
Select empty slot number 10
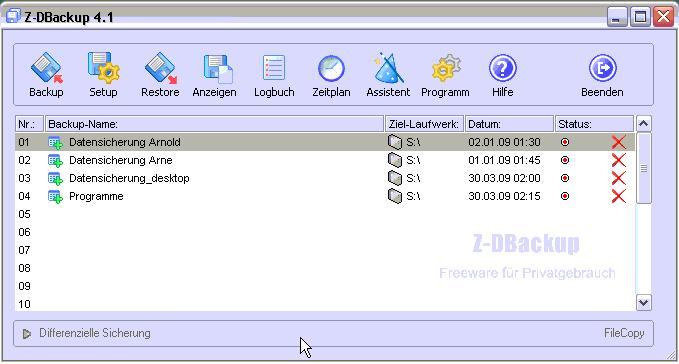click(x=25, y=304)
